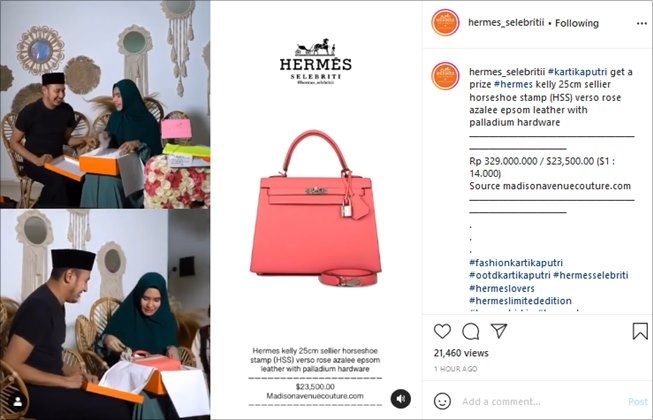Click the 21,460 views count
Viewport: 653px width, 420px height.
pyautogui.click(x=461, y=353)
